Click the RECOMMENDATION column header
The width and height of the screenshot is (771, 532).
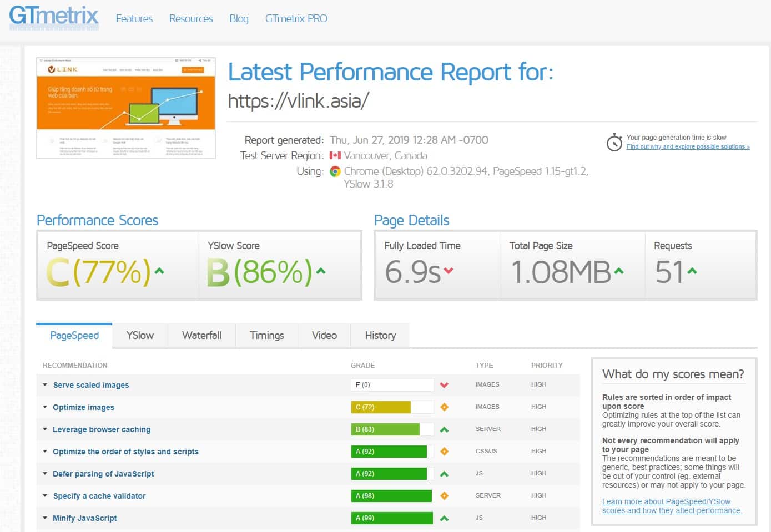(x=75, y=366)
